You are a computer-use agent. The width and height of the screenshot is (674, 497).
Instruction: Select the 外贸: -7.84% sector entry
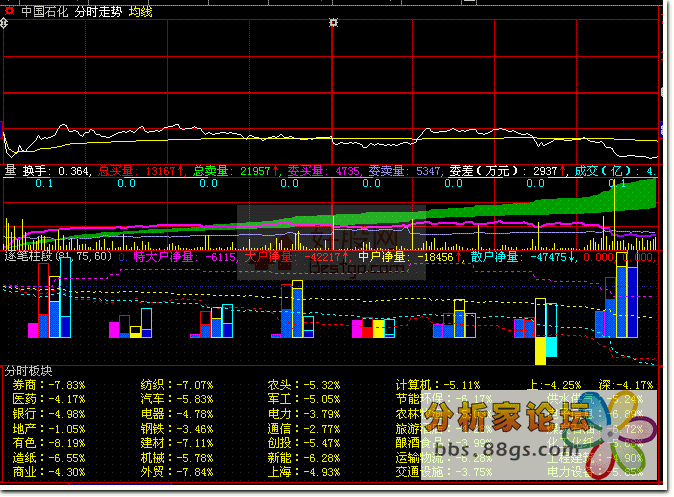click(177, 472)
